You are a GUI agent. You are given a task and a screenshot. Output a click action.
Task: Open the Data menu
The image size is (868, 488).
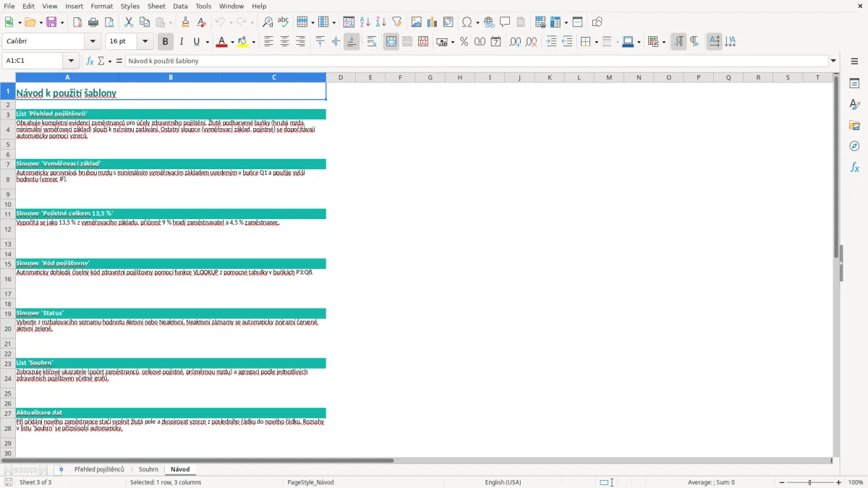[180, 6]
